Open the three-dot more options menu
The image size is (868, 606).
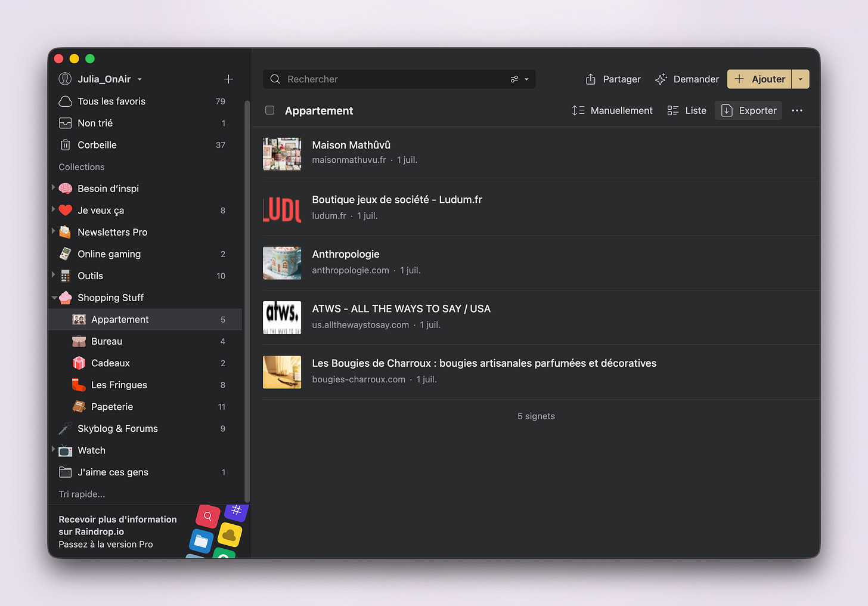tap(797, 110)
